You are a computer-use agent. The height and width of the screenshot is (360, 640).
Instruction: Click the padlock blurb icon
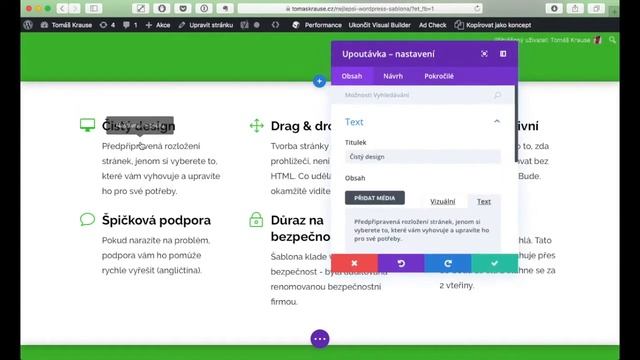coord(256,220)
